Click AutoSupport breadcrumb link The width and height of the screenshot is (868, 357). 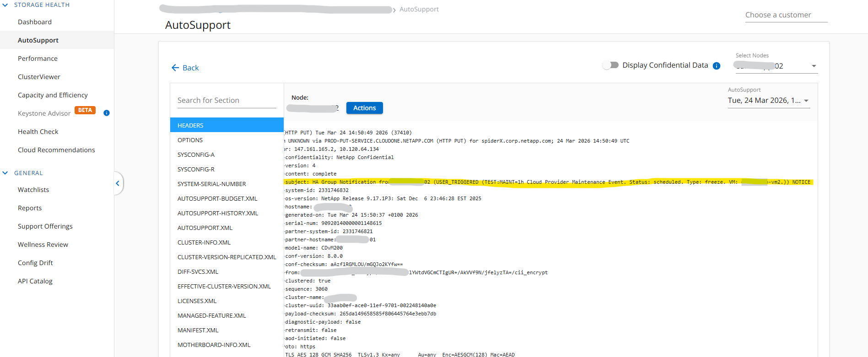point(419,9)
